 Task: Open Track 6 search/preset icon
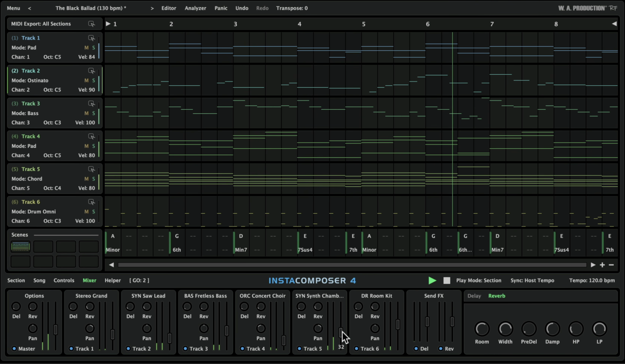tap(91, 202)
